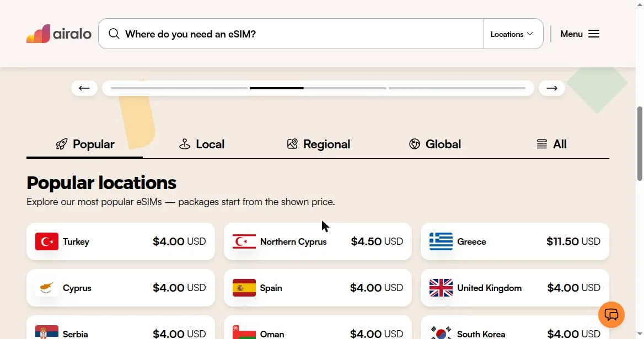The width and height of the screenshot is (644, 339).
Task: Switch to the All tab
Action: click(551, 144)
